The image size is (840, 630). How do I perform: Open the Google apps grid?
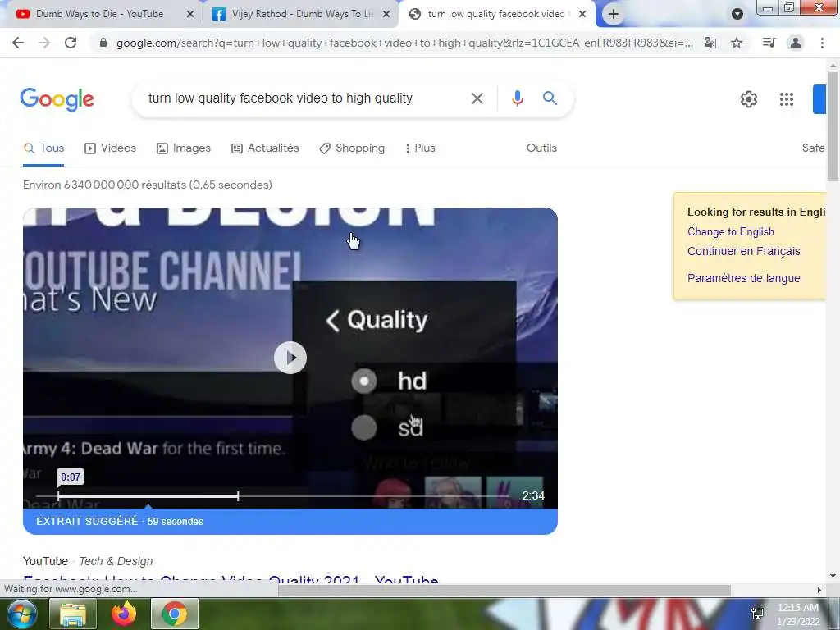787,99
